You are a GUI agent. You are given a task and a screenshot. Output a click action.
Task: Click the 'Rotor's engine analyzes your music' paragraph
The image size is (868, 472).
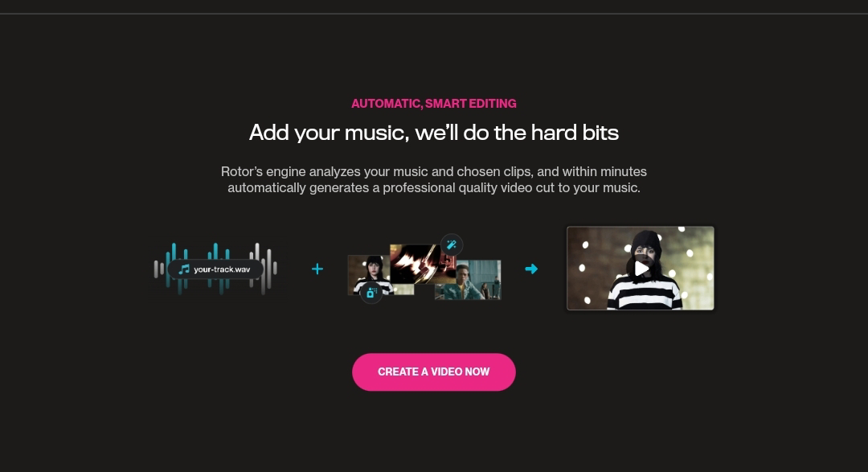point(434,179)
